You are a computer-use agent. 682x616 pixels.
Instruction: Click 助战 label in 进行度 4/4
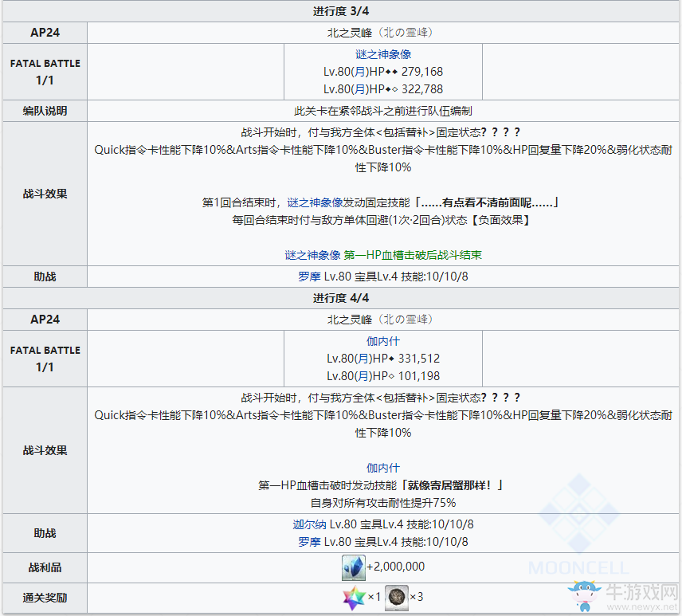45,533
